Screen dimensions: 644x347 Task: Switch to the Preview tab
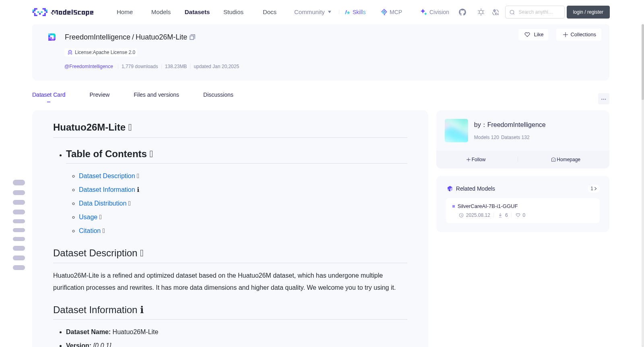[99, 95]
